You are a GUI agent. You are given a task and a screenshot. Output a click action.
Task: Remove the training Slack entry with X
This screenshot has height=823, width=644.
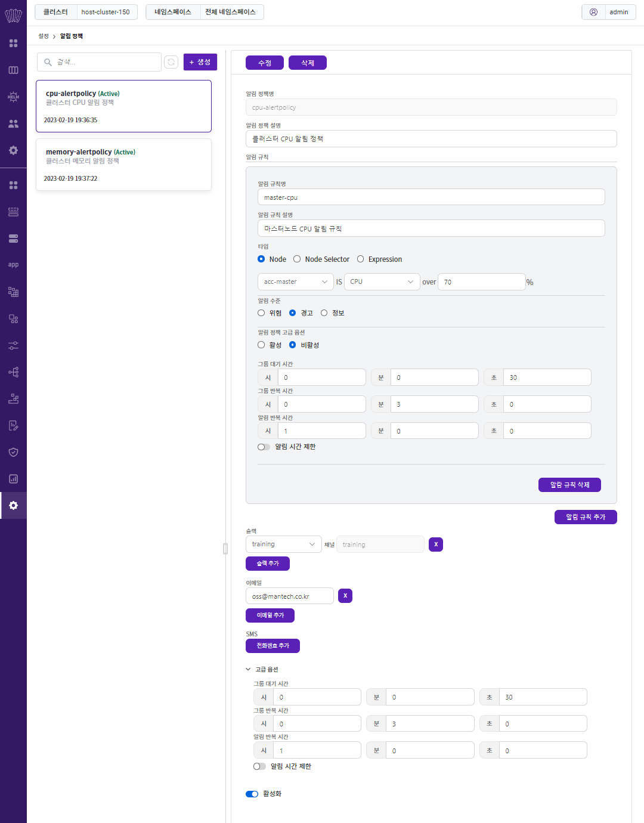point(436,544)
